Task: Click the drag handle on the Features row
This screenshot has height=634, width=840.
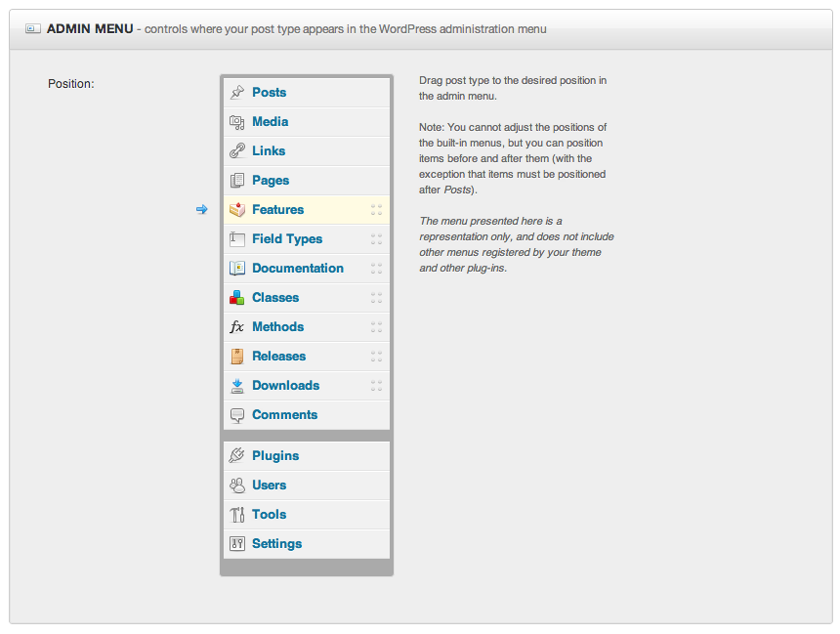Action: pos(376,210)
